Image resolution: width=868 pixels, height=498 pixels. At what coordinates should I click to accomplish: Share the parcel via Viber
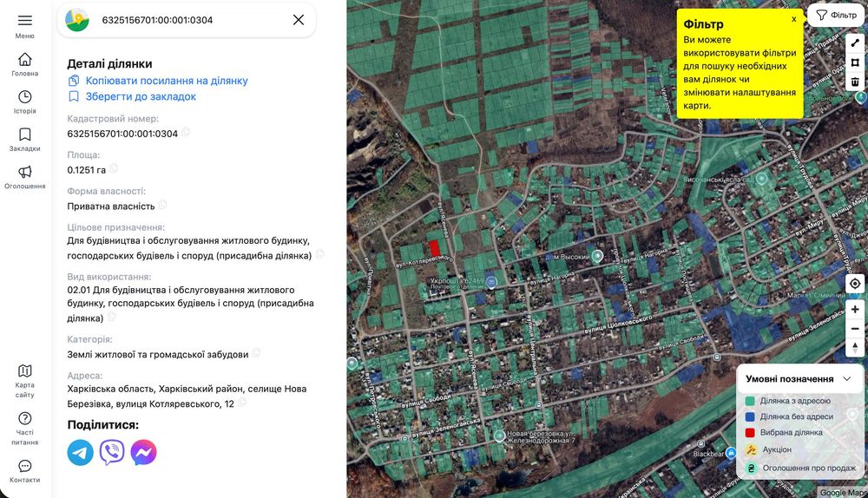112,453
